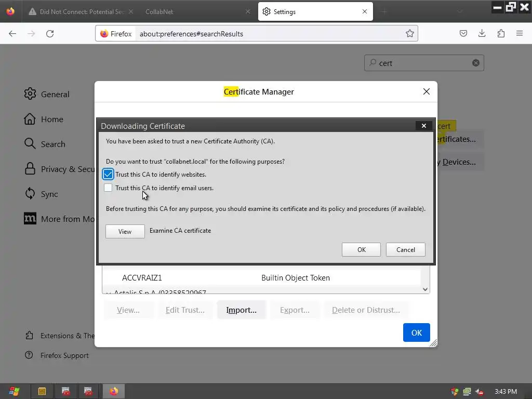The width and height of the screenshot is (532, 399).
Task: Click the volume icon in system tray
Action: pos(479,392)
